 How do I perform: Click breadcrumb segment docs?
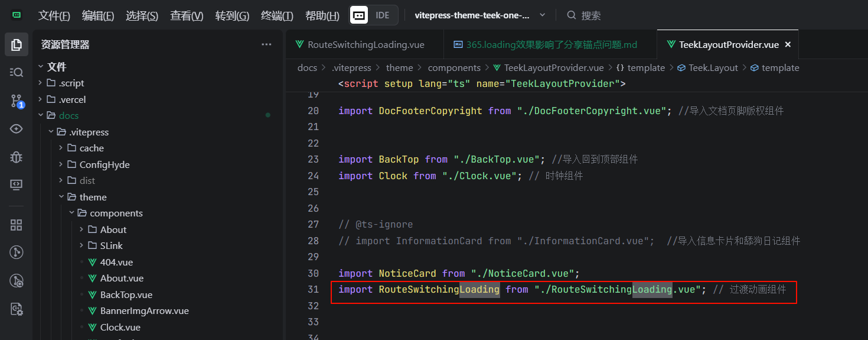(307, 67)
